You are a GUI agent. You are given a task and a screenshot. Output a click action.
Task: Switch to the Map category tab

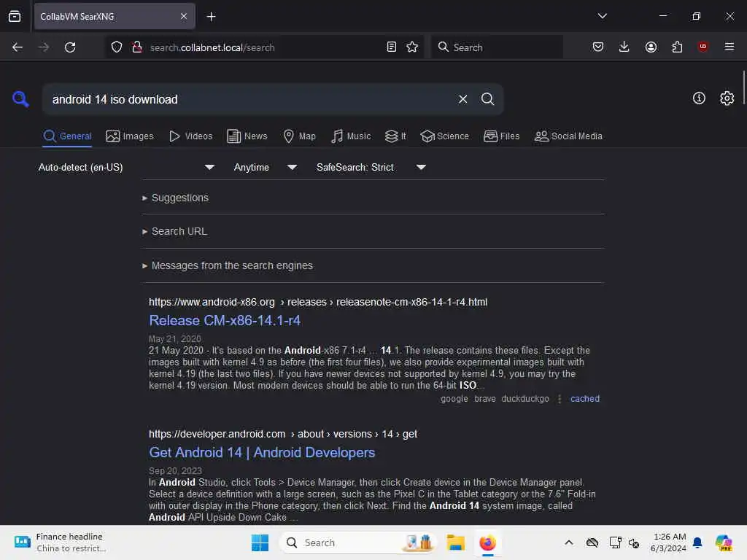click(299, 136)
